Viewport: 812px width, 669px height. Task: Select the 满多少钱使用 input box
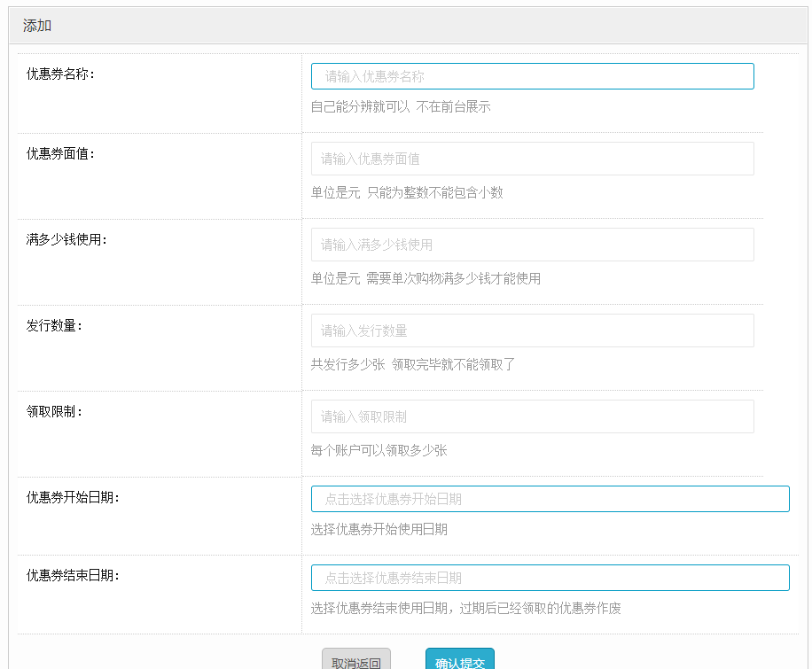click(532, 245)
